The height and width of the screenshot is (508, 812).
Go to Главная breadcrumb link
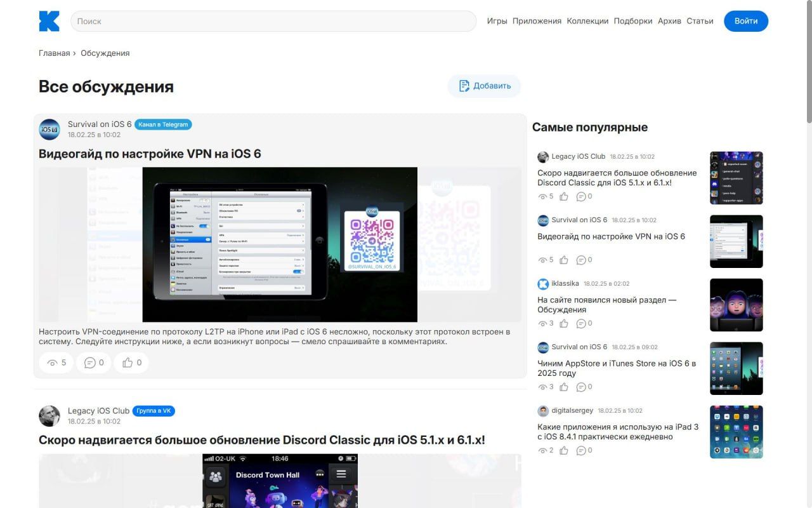coord(54,53)
